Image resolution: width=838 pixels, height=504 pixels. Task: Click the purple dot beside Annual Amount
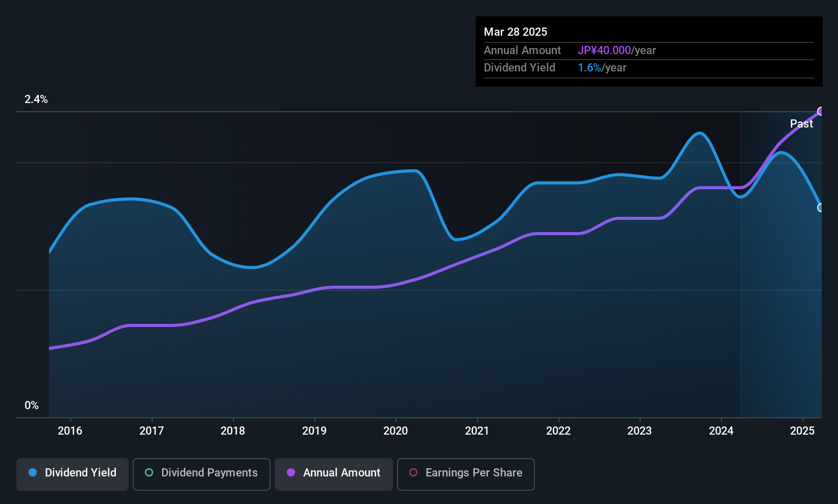pyautogui.click(x=291, y=473)
